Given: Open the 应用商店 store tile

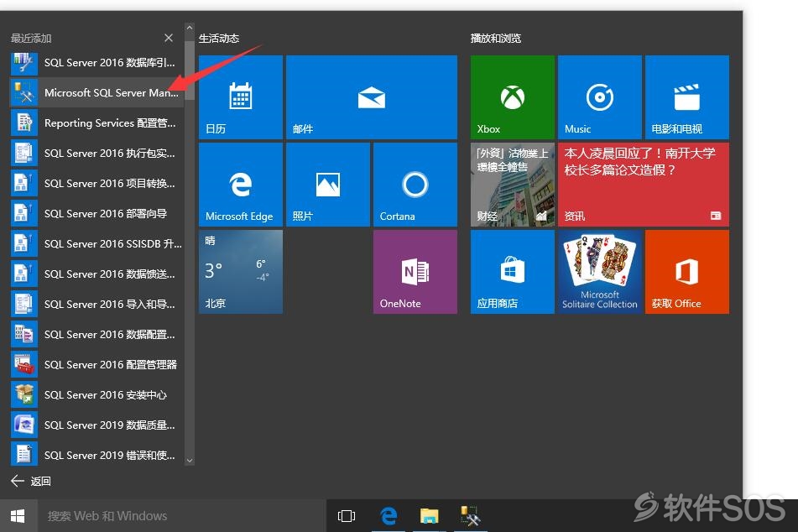Looking at the screenshot, I should click(x=512, y=272).
